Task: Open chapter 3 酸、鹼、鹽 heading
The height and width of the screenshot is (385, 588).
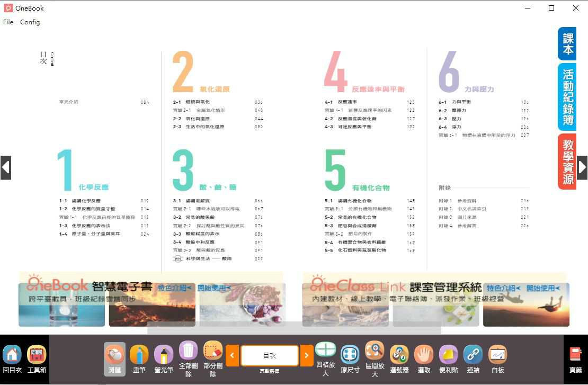Action: [218, 187]
